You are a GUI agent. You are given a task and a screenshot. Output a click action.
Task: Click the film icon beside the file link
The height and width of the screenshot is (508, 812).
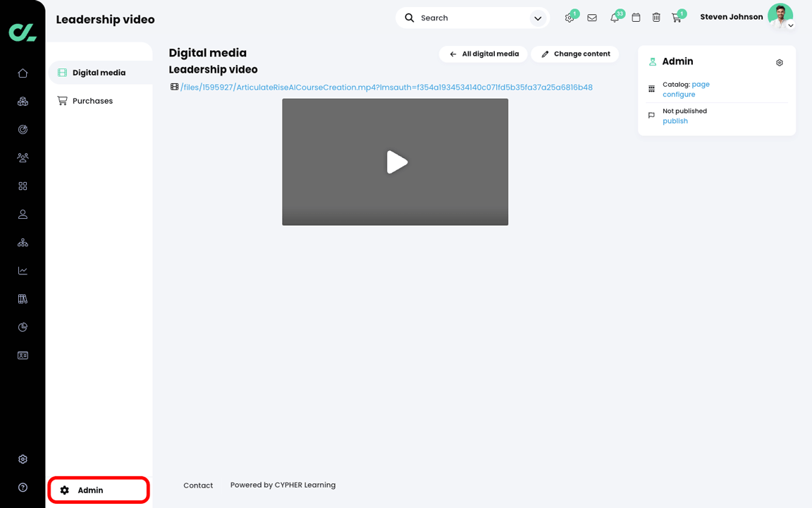click(x=175, y=87)
